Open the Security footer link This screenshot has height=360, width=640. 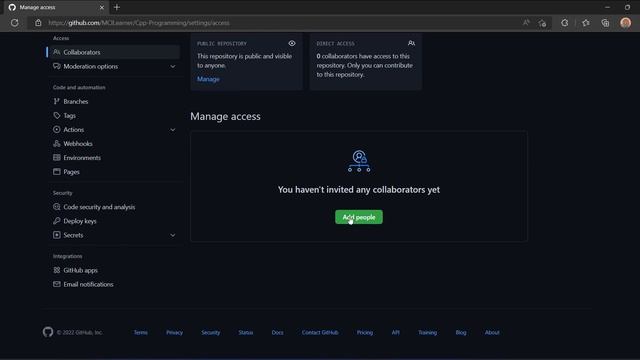point(211,333)
